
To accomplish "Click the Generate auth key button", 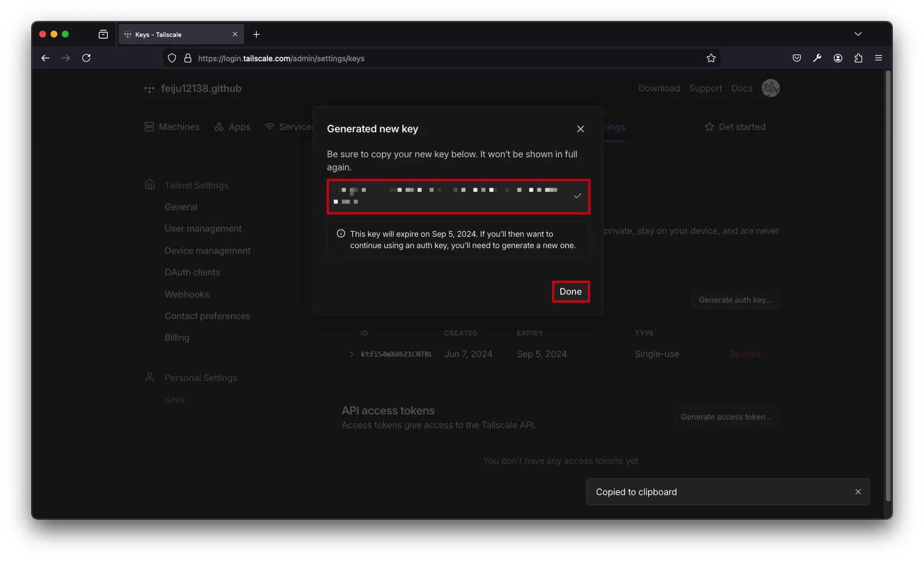I will (x=736, y=300).
